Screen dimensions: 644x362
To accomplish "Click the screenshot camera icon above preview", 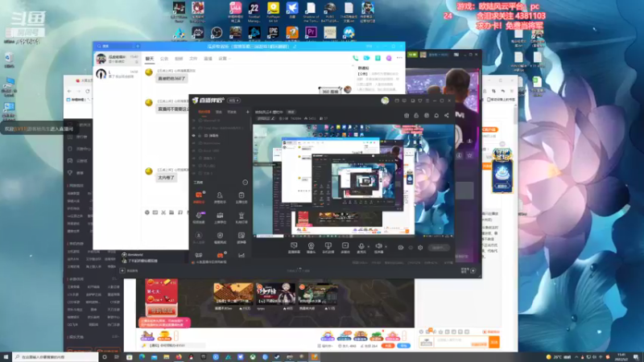I will (x=407, y=116).
